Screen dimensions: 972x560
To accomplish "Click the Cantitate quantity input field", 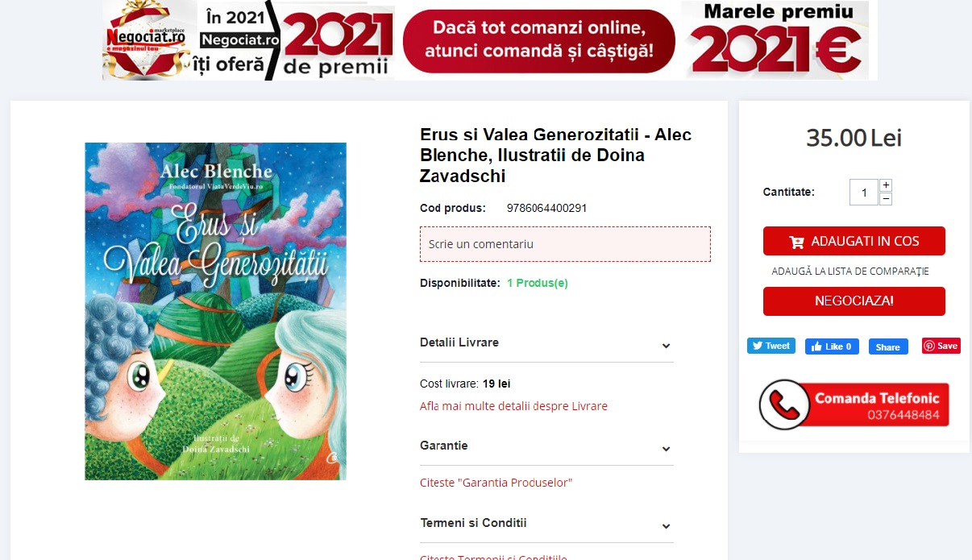I will (864, 193).
